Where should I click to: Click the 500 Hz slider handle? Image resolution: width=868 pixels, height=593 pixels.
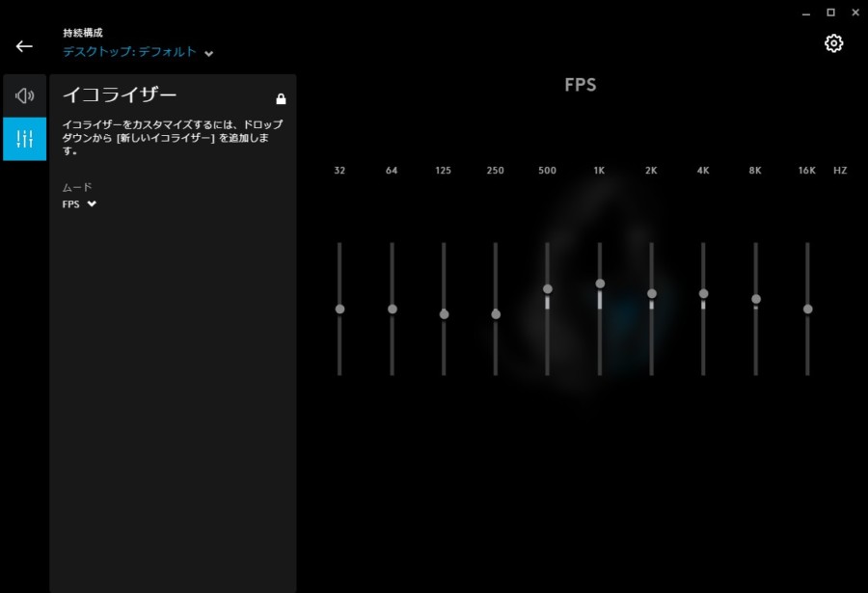(x=548, y=289)
